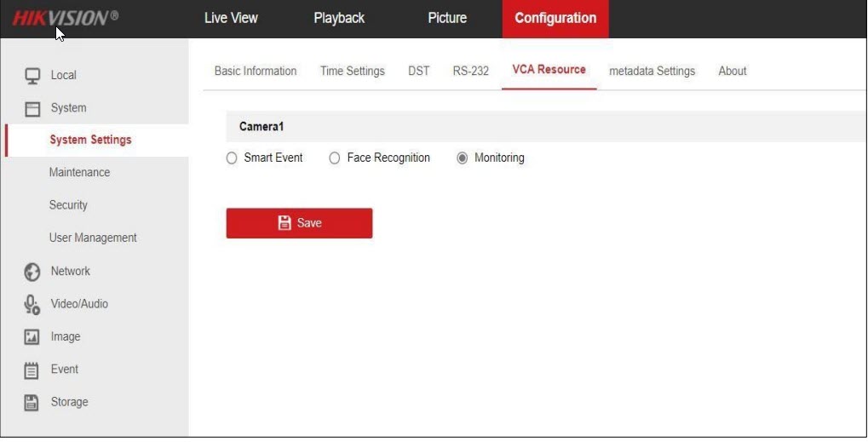Click the Local monitor icon in sidebar
The image size is (868, 442).
[x=32, y=76]
